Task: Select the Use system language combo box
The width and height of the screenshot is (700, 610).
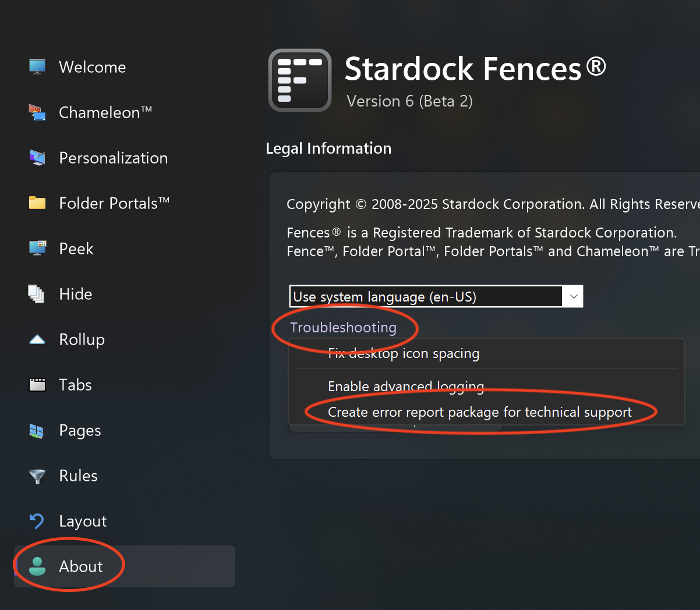Action: [436, 297]
